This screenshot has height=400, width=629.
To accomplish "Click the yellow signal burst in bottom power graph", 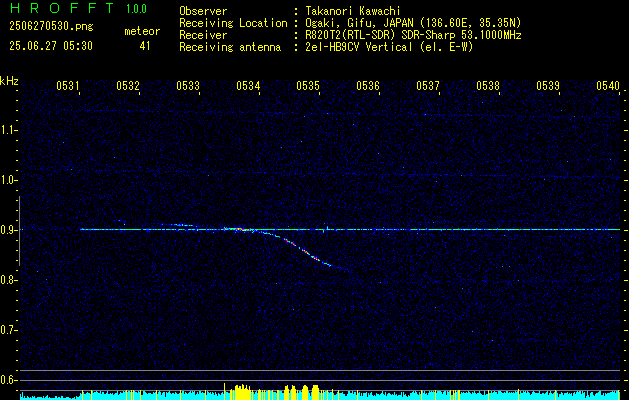I will point(242,392).
